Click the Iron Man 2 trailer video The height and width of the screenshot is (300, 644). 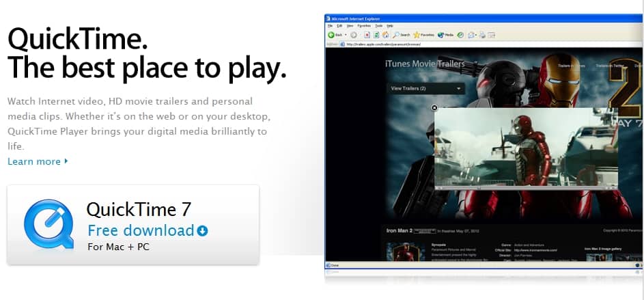(526, 146)
